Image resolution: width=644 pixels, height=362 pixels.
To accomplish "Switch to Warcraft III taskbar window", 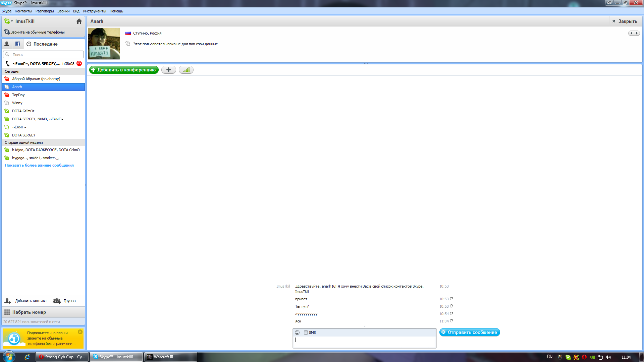I will tap(171, 357).
